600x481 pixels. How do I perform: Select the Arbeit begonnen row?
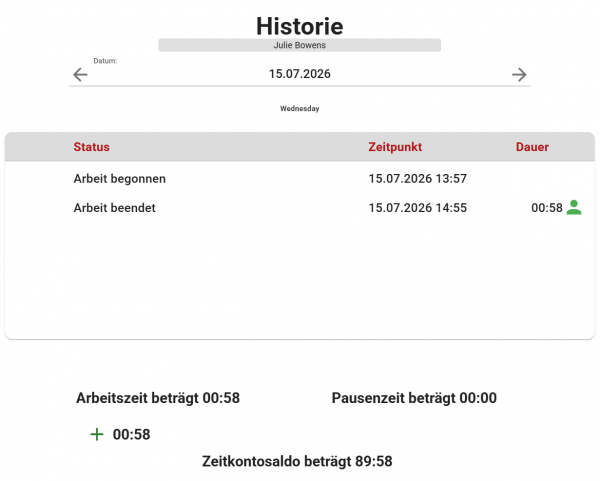click(x=300, y=179)
